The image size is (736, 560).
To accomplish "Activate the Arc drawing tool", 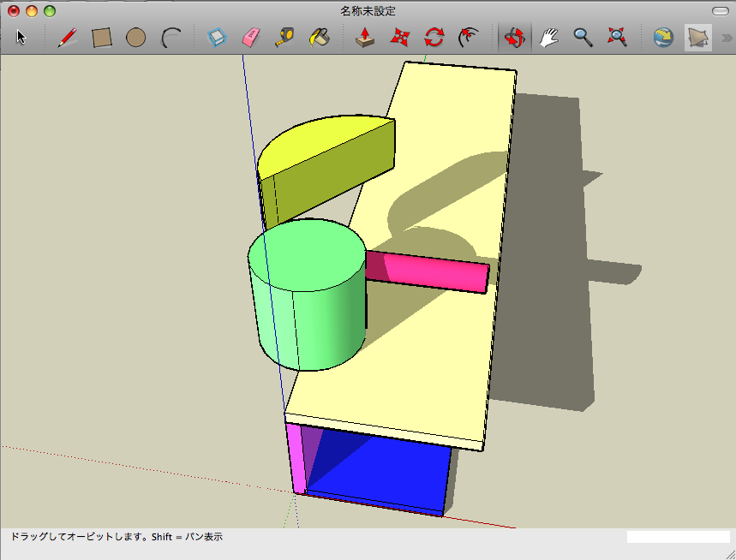I will tap(171, 38).
